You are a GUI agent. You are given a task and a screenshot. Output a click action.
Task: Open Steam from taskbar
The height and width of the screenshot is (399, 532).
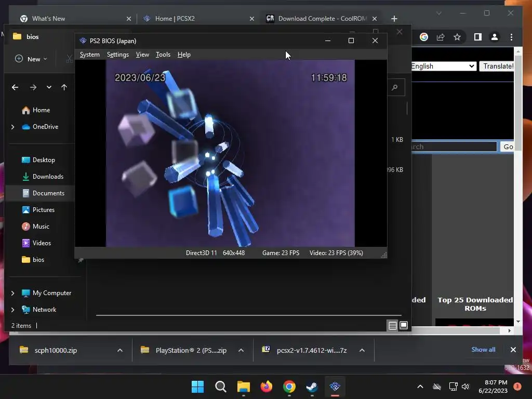[x=312, y=387]
